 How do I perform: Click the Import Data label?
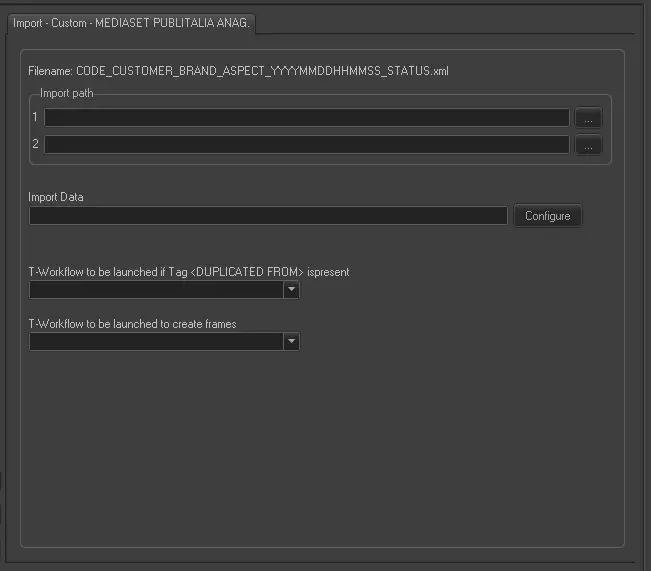click(x=56, y=197)
